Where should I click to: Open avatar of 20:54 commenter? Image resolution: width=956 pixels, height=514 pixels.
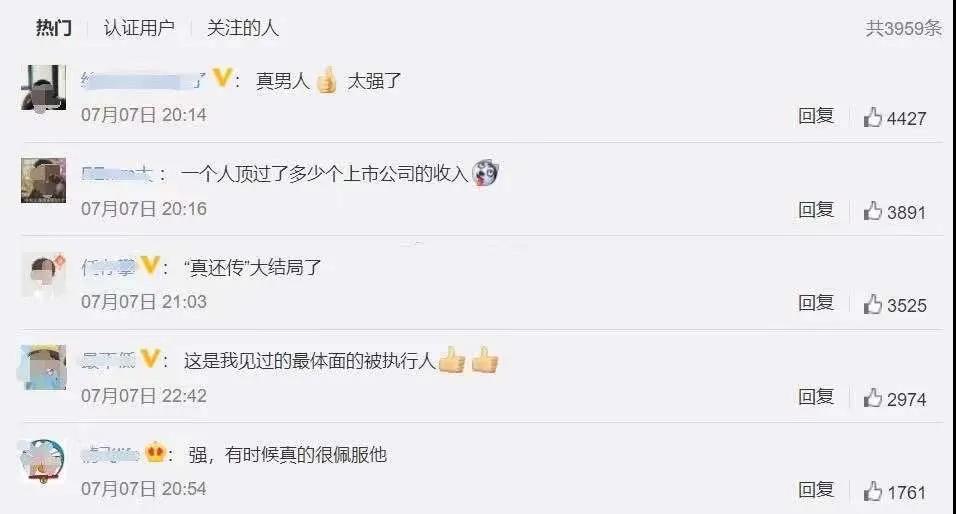pos(42,461)
